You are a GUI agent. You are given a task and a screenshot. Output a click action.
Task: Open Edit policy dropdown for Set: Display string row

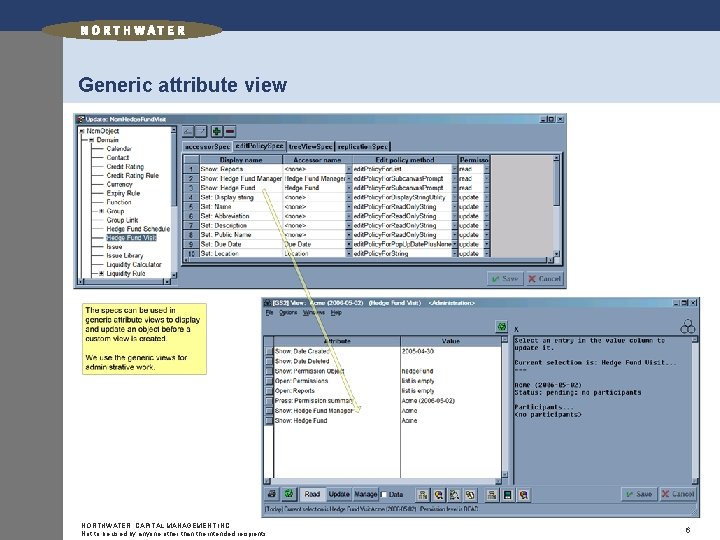455,197
